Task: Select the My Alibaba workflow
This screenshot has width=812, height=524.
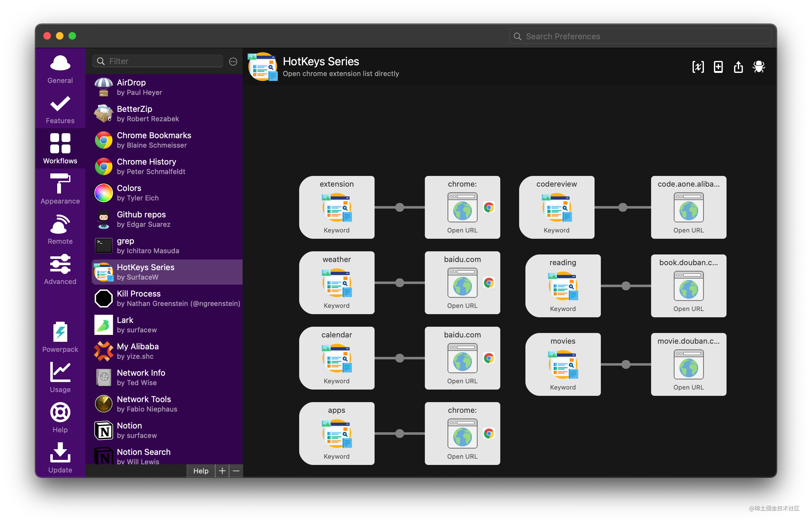Action: click(167, 351)
